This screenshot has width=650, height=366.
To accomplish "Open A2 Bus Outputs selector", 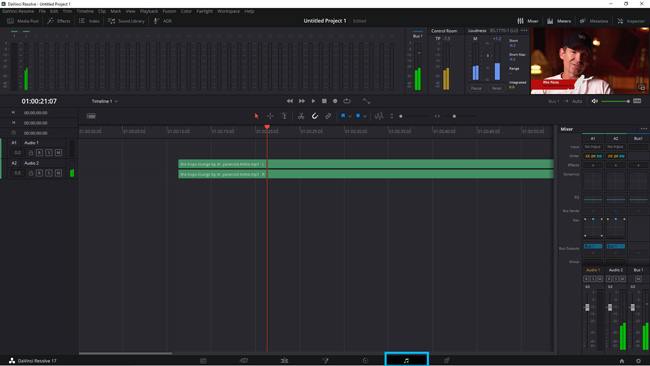I will tap(616, 246).
